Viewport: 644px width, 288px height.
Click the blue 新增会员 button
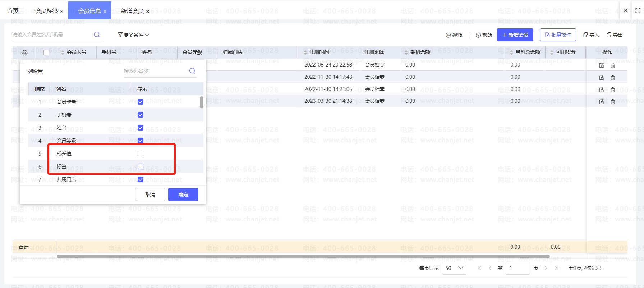[515, 35]
